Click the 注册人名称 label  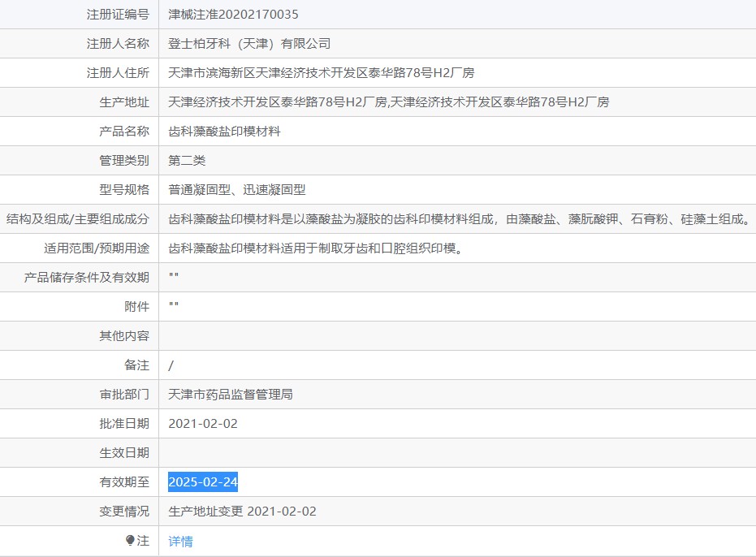(x=118, y=44)
